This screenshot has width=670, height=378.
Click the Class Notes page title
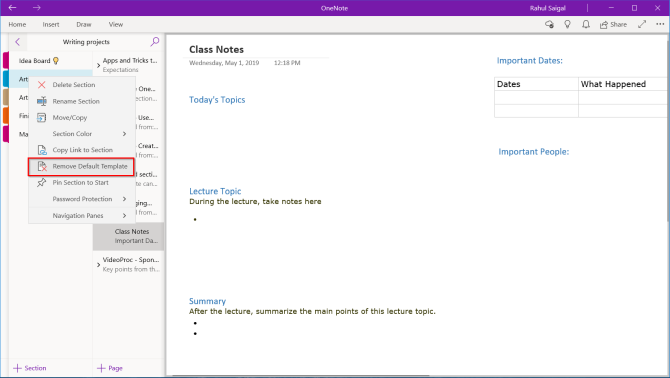point(216,50)
